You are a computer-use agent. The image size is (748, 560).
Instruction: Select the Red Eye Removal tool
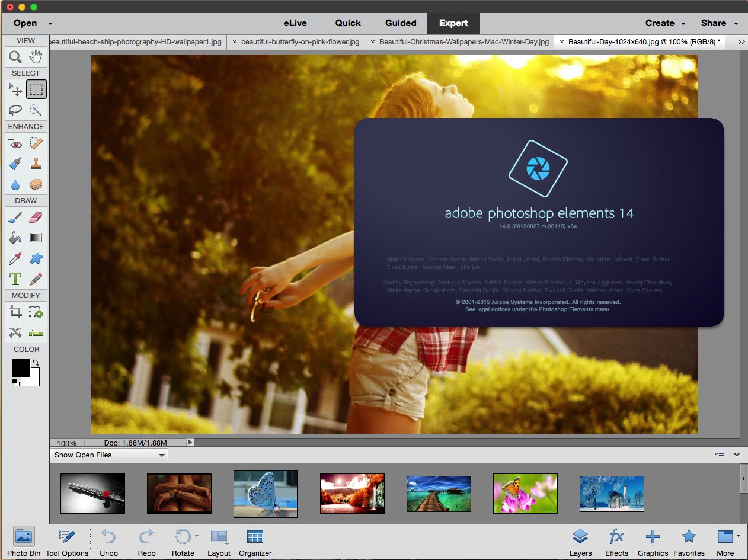[x=15, y=143]
